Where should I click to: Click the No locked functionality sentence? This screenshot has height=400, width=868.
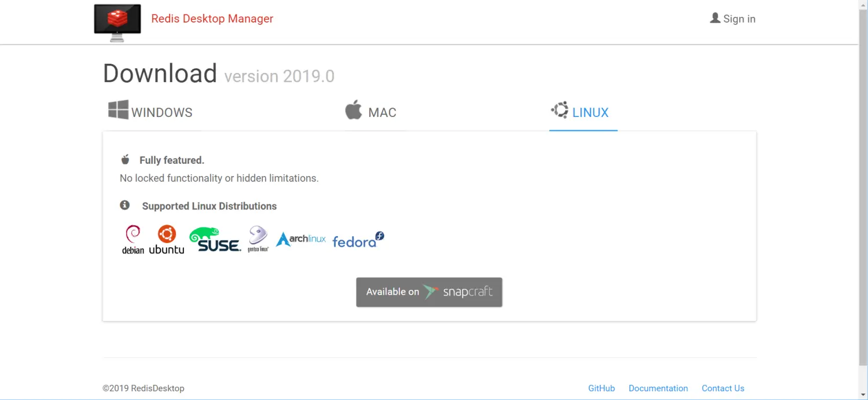pyautogui.click(x=219, y=178)
